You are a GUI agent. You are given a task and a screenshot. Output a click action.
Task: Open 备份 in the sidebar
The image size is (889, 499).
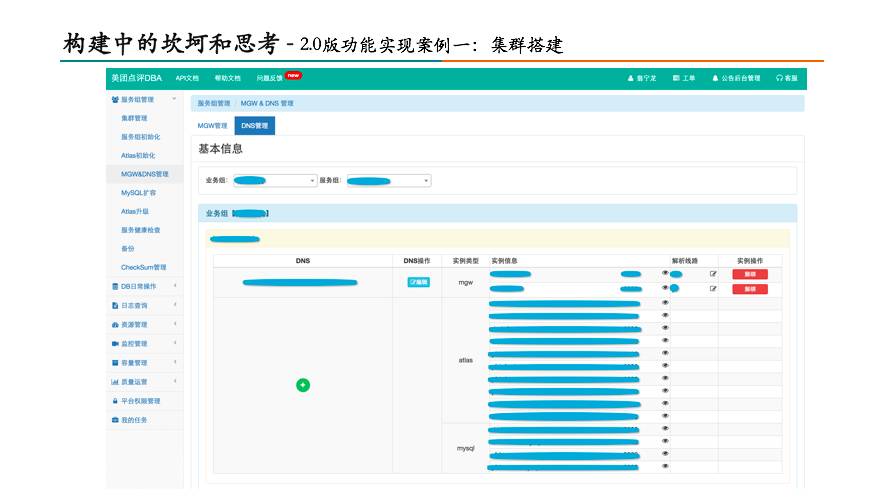pyautogui.click(x=128, y=249)
